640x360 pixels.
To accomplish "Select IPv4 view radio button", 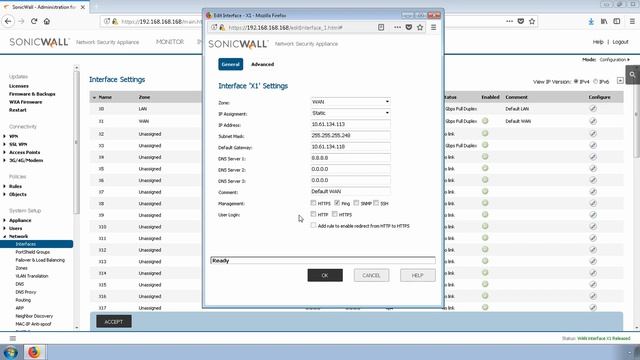I will click(576, 81).
